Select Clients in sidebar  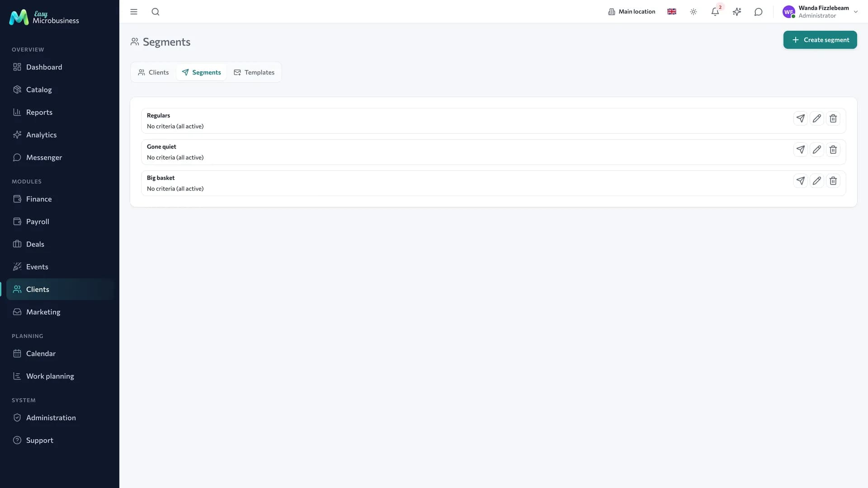[x=60, y=289]
